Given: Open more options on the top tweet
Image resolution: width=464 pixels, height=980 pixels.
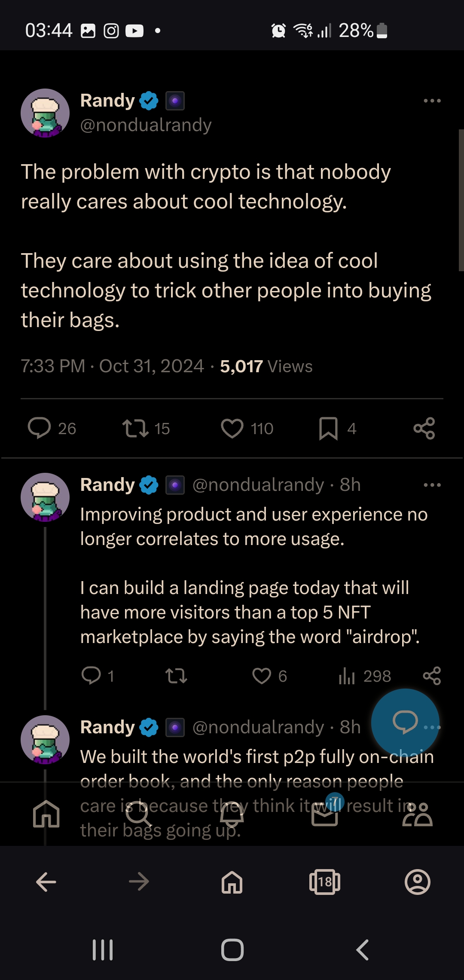Looking at the screenshot, I should (432, 101).
